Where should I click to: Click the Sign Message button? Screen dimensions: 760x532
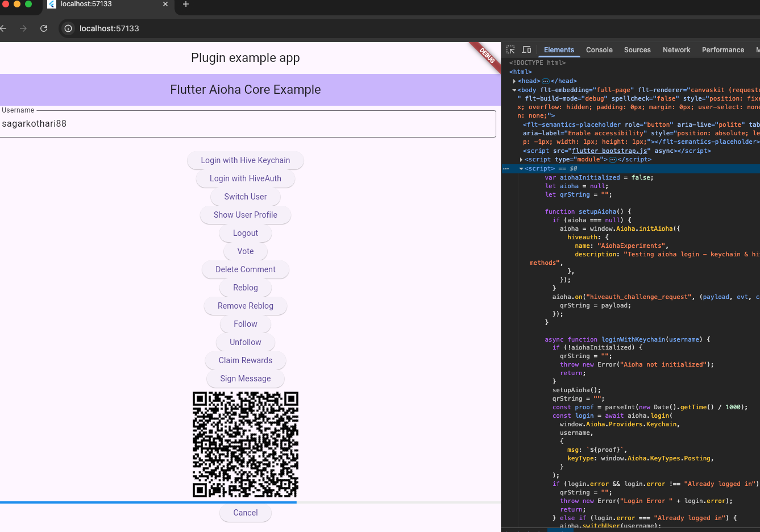[246, 379]
